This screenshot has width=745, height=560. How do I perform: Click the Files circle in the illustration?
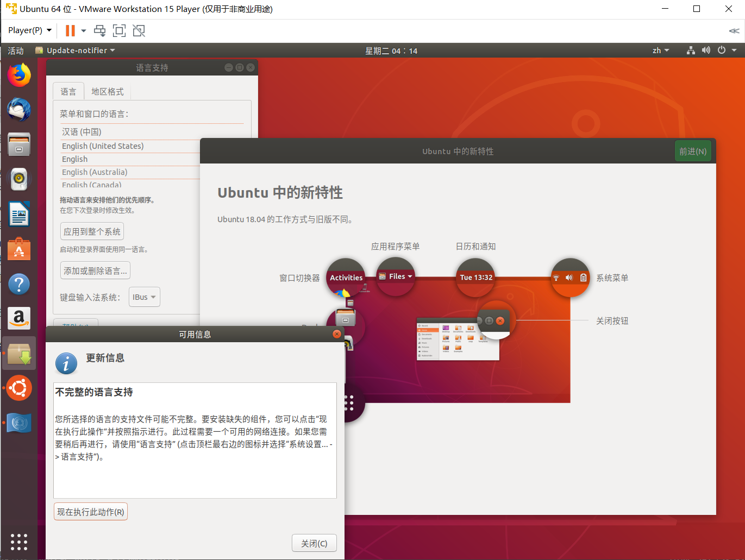coord(396,276)
